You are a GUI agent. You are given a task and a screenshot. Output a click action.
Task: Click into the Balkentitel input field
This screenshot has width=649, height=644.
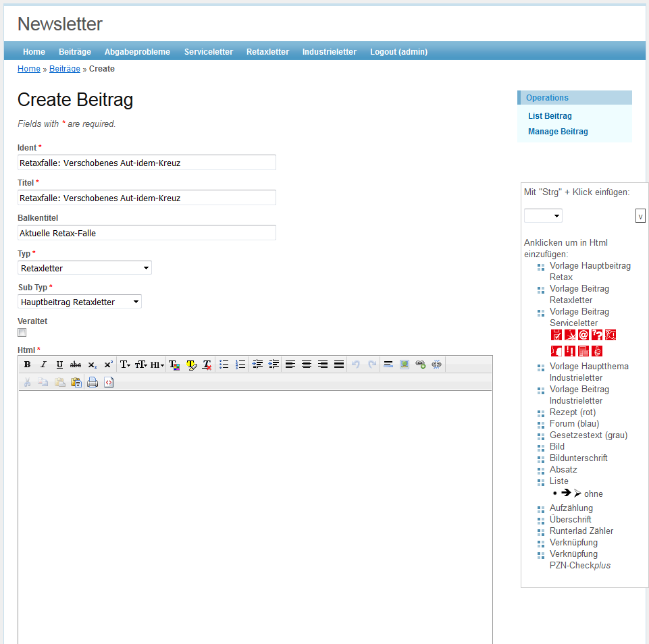coord(147,233)
